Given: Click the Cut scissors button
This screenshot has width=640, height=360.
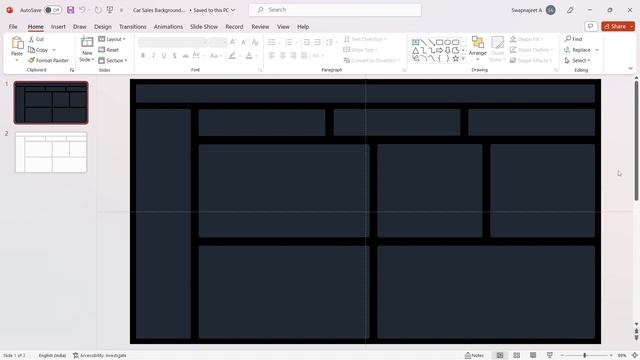Looking at the screenshot, I should (36, 39).
